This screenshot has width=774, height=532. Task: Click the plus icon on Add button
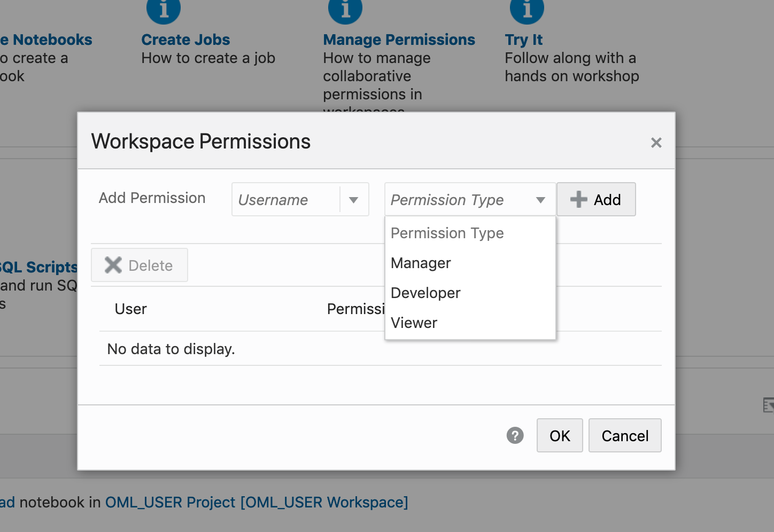(x=578, y=199)
